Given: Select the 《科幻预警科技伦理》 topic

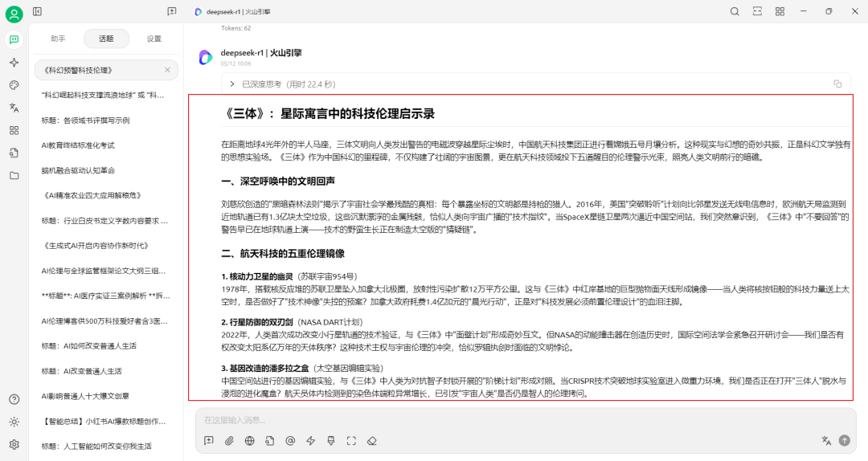Looking at the screenshot, I should [106, 71].
